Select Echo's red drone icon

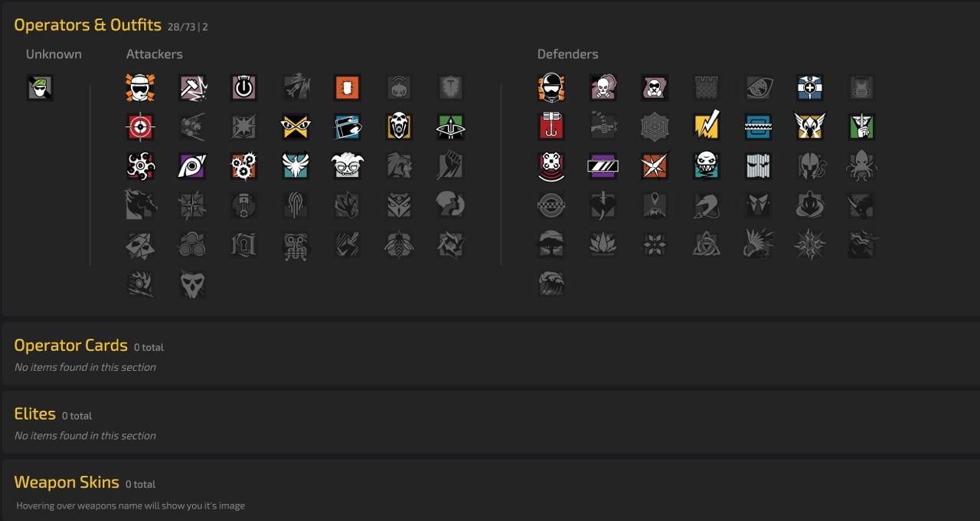(551, 166)
